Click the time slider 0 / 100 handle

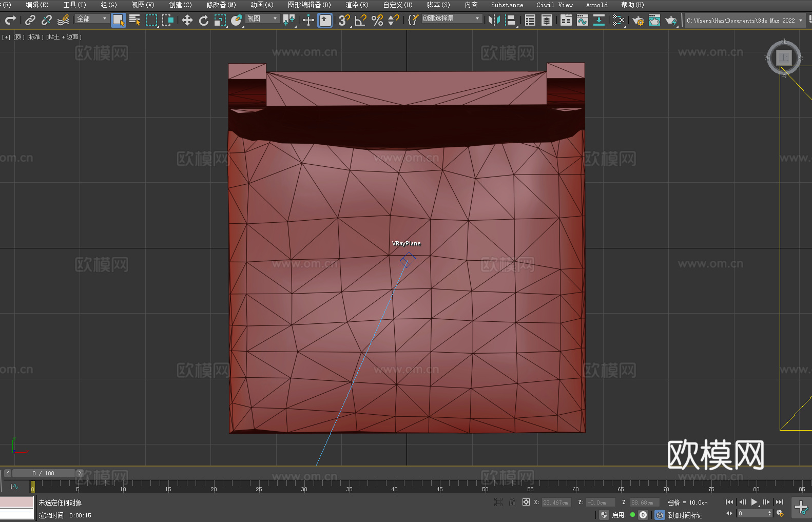click(x=44, y=473)
